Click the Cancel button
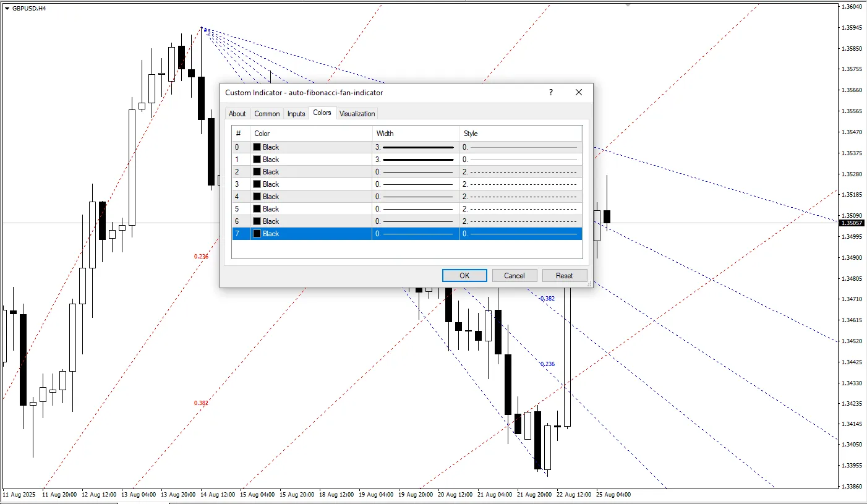 514,276
